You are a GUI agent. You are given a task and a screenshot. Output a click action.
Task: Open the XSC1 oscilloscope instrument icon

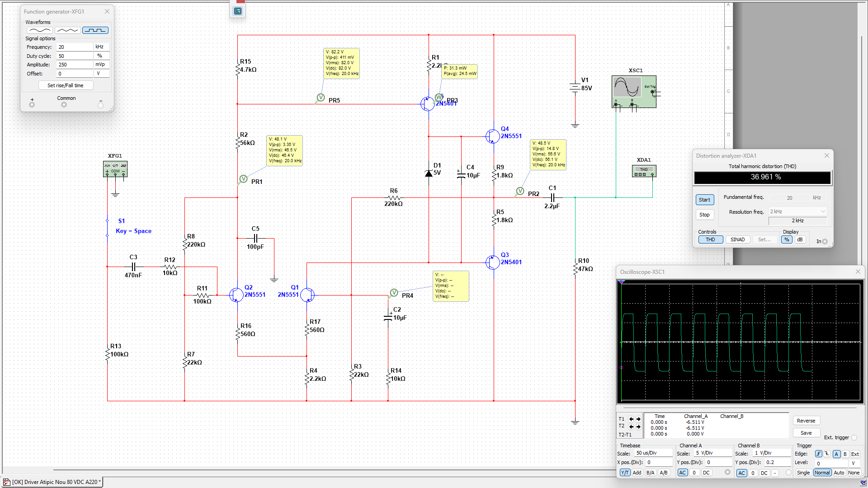(x=634, y=92)
